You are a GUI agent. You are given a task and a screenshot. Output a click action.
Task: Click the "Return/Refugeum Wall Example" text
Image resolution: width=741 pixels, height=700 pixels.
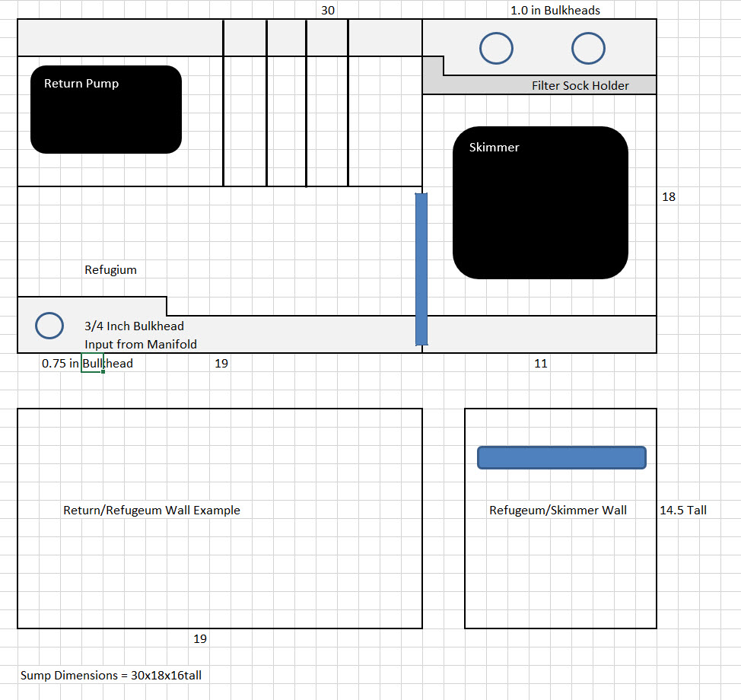(x=151, y=511)
